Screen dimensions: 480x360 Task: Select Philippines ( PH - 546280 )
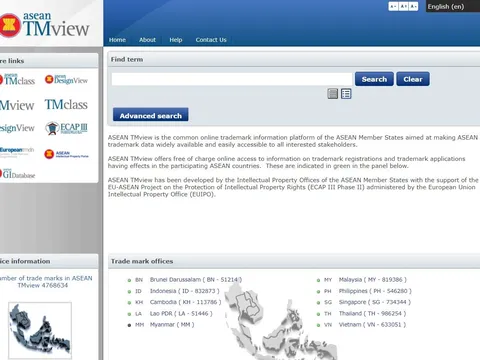click(375, 291)
